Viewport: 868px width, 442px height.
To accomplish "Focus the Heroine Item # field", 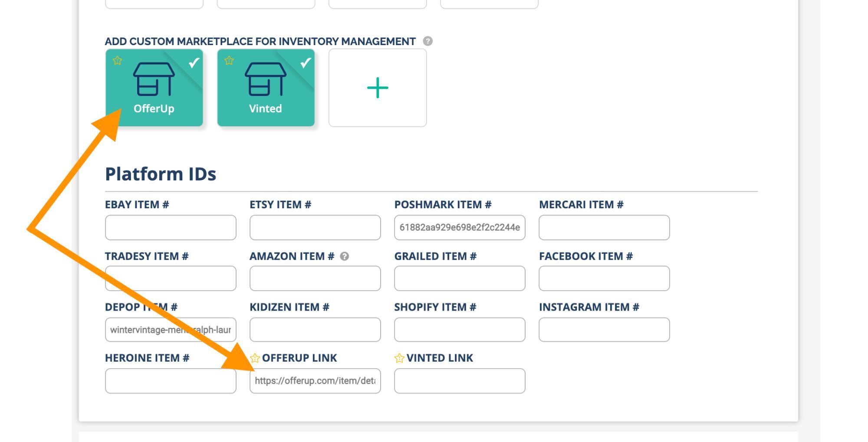I will 171,381.
